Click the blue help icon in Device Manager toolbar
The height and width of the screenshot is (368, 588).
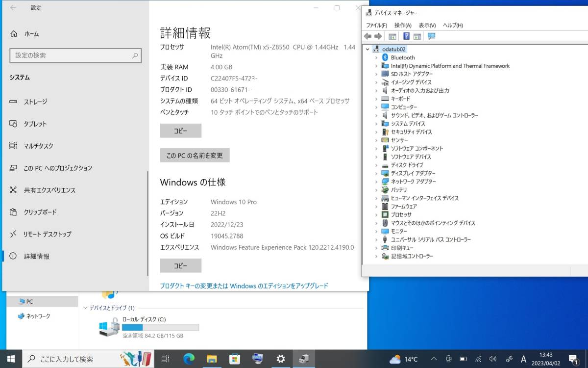click(406, 36)
